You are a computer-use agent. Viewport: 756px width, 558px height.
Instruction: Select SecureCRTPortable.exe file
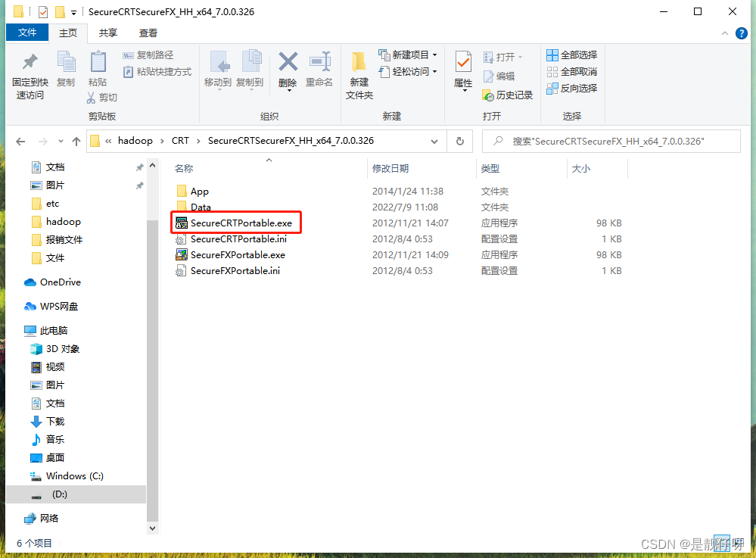click(x=241, y=223)
